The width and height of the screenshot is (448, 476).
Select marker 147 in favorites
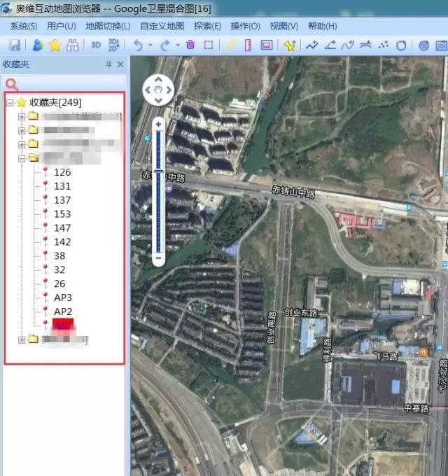tap(62, 228)
